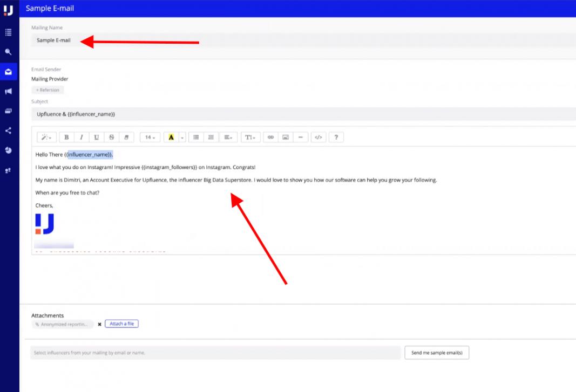The image size is (576, 392).
Task: Click the Mailing Name input field
Action: coord(302,40)
